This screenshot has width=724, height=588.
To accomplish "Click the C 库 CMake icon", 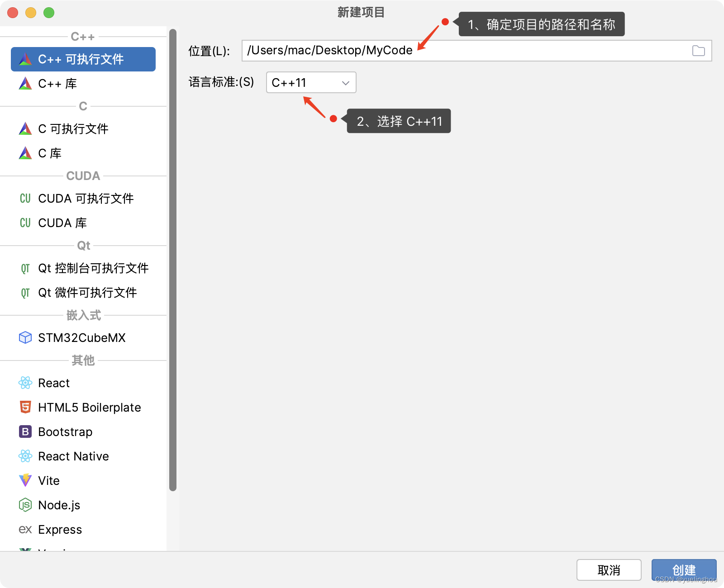I will 25,153.
